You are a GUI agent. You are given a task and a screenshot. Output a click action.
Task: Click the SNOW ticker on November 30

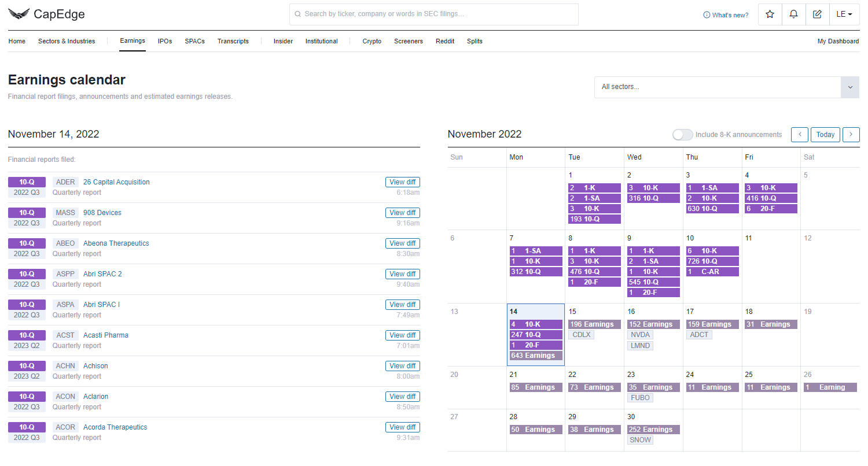point(641,440)
